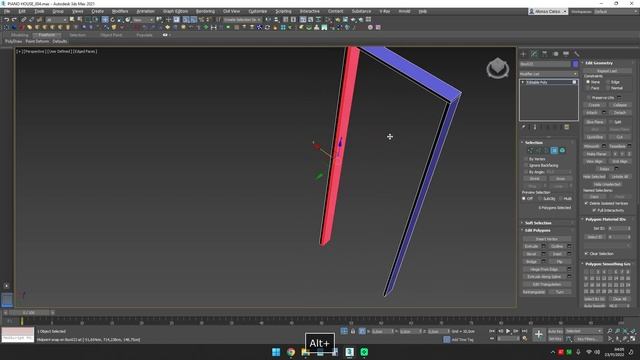
Task: Open the Graph Editors menu
Action: pos(176,11)
